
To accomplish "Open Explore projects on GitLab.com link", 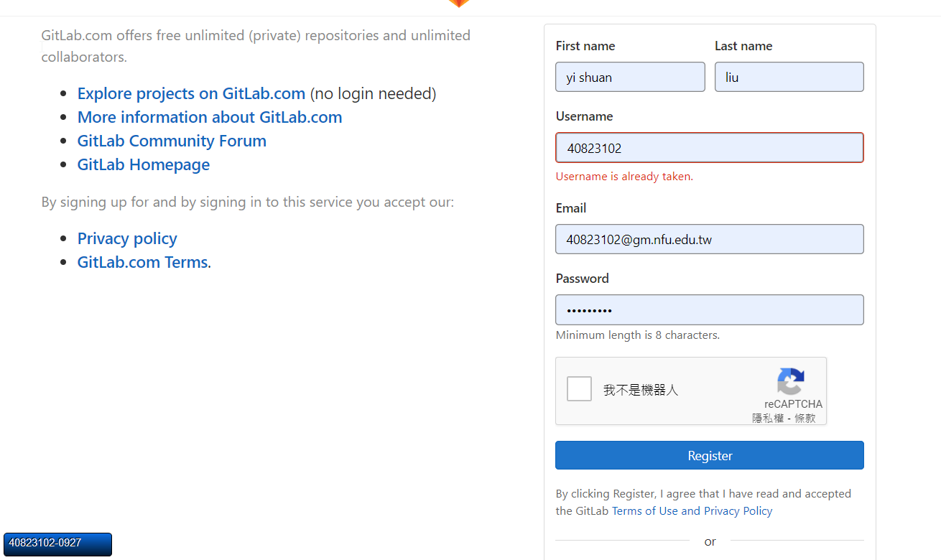I will point(191,93).
